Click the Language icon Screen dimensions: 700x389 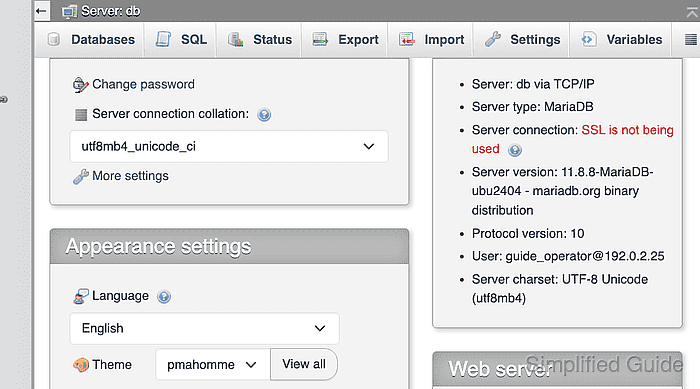click(x=81, y=296)
